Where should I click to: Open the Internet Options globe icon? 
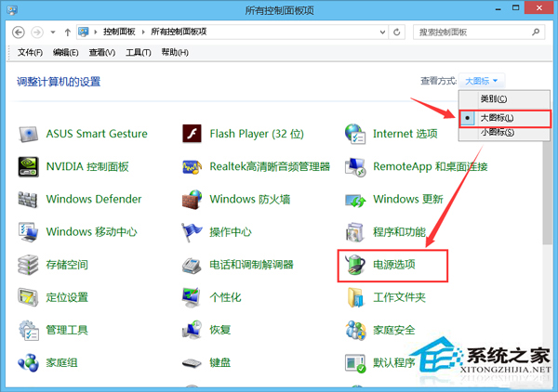355,134
